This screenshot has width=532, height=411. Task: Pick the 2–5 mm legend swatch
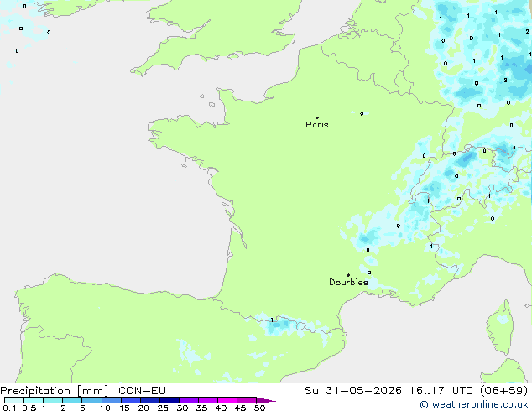pos(72,400)
